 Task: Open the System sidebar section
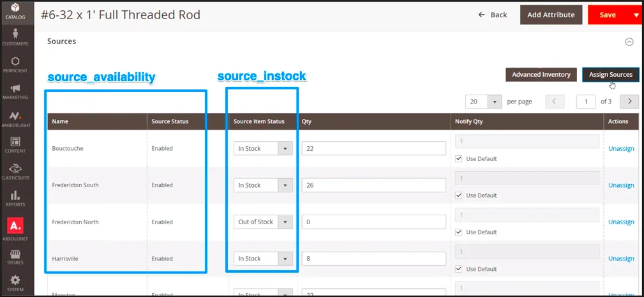click(15, 284)
